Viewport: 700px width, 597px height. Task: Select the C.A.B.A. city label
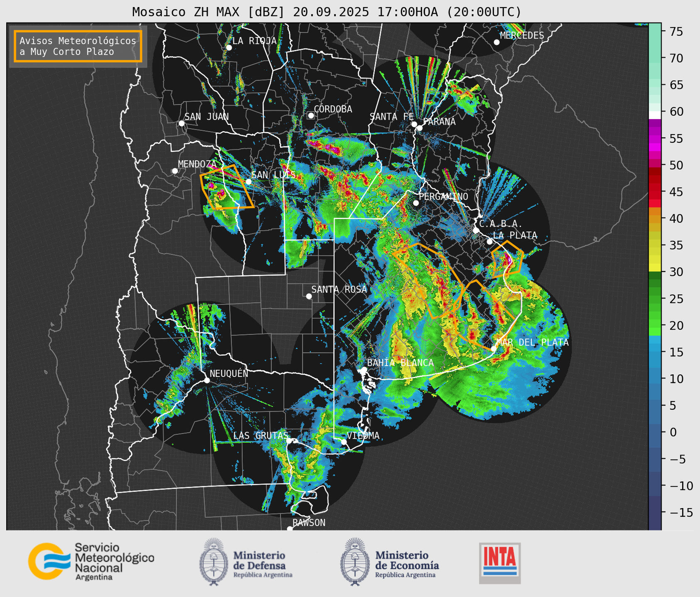(x=501, y=225)
